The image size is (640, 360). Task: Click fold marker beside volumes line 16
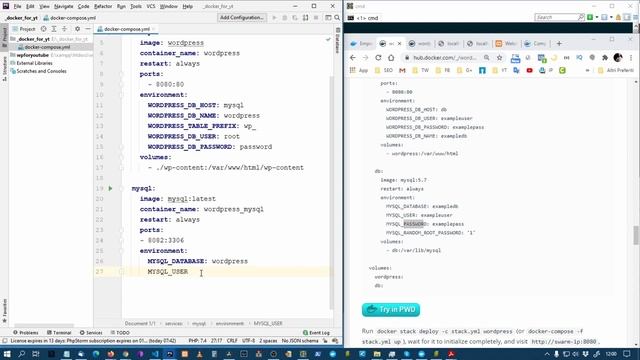click(x=121, y=158)
